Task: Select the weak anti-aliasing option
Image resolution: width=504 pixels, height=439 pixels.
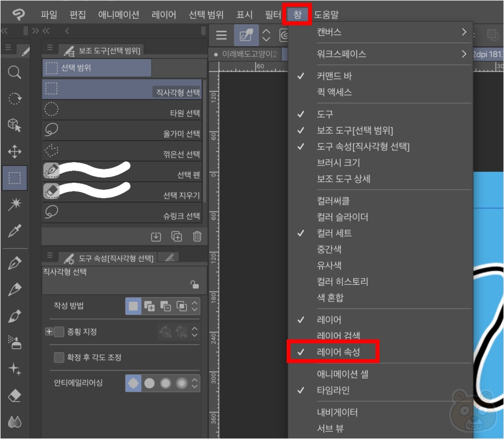Action: (149, 383)
